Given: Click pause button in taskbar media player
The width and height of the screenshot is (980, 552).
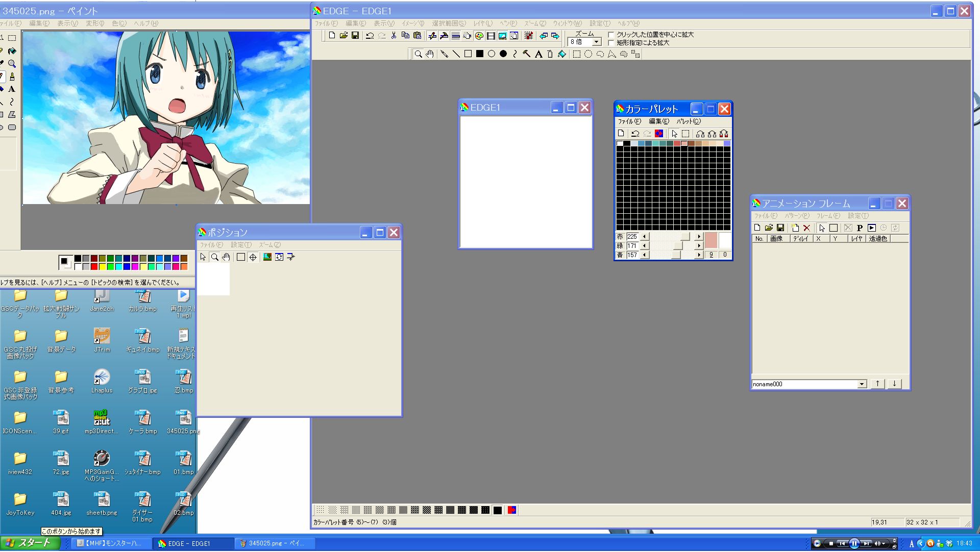Looking at the screenshot, I should (854, 543).
